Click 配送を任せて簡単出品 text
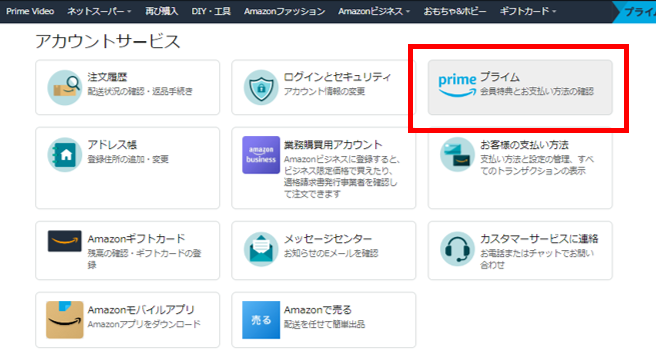Screen dimensions: 656x362 tap(324, 324)
